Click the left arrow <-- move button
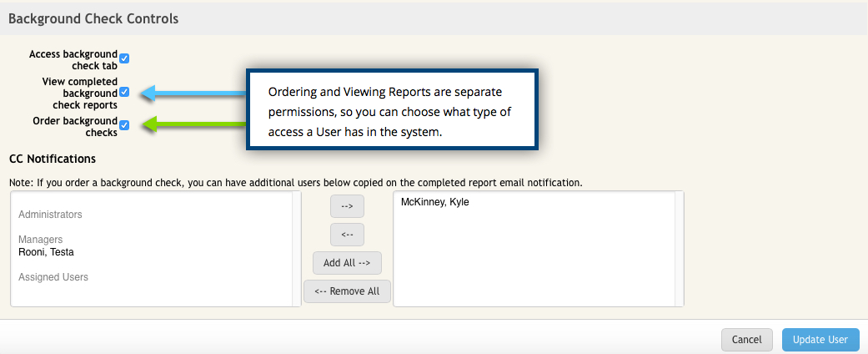 [347, 235]
